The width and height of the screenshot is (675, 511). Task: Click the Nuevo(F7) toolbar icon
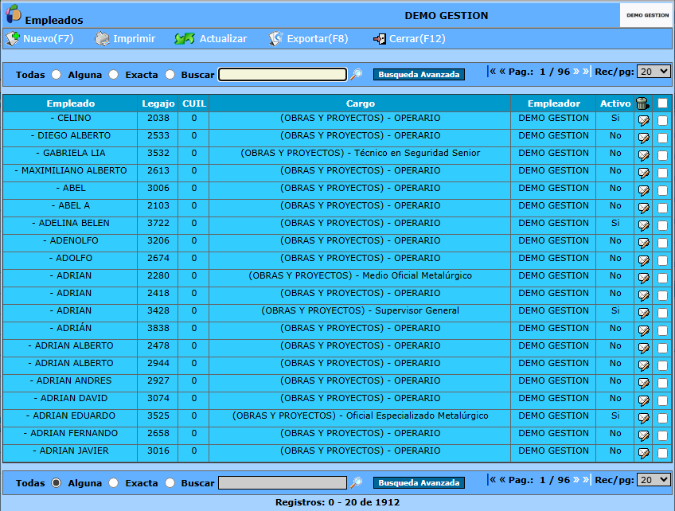click(12, 39)
